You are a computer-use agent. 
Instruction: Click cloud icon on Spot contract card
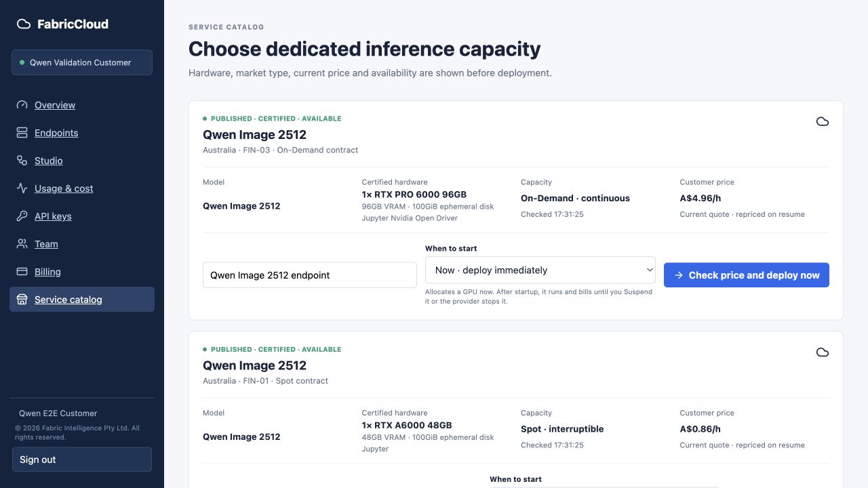823,352
